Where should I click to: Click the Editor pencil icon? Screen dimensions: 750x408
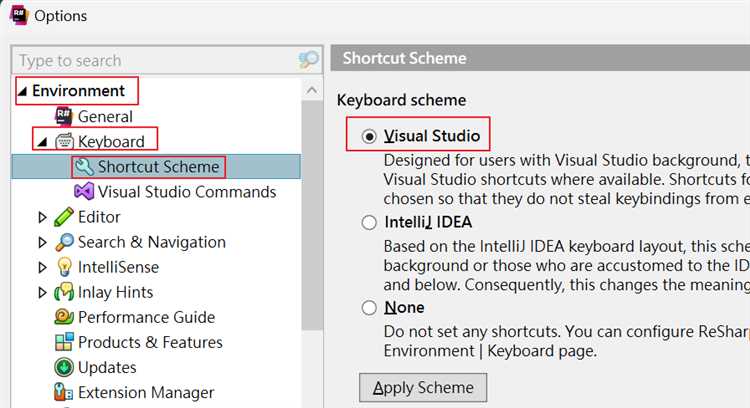coord(64,217)
